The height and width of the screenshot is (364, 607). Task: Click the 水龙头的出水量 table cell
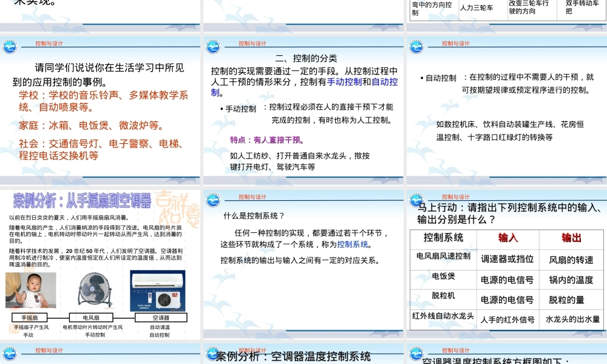(x=572, y=319)
